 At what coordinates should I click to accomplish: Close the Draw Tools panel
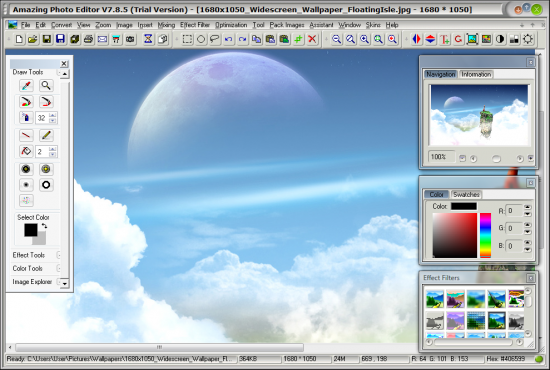64,63
